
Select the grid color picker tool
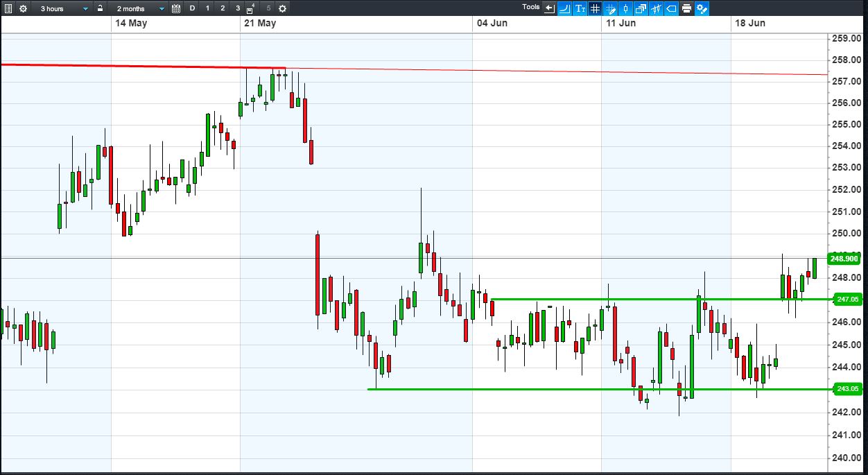tap(611, 8)
